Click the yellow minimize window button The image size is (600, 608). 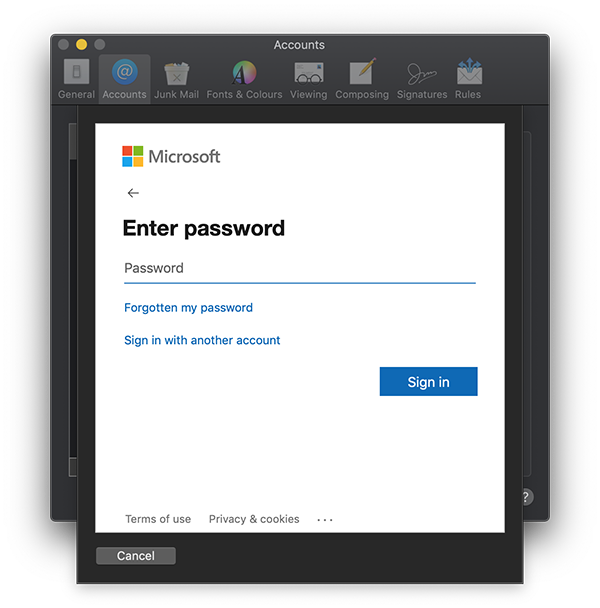click(81, 45)
